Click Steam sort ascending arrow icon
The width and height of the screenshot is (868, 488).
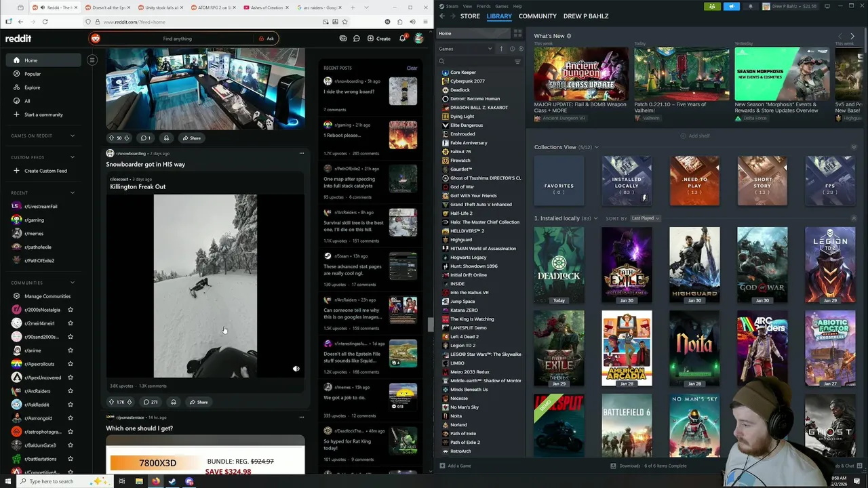pos(502,49)
